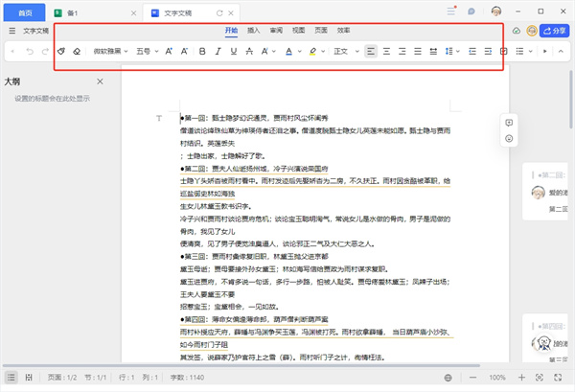The height and width of the screenshot is (392, 575).
Task: Set justified text alignment
Action: coord(418,52)
